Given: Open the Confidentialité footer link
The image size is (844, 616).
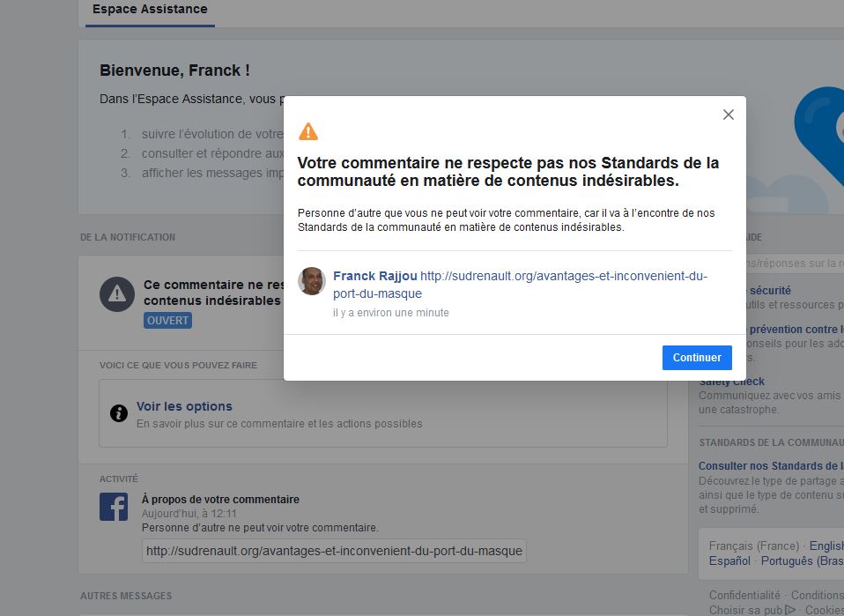Looking at the screenshot, I should 744,595.
